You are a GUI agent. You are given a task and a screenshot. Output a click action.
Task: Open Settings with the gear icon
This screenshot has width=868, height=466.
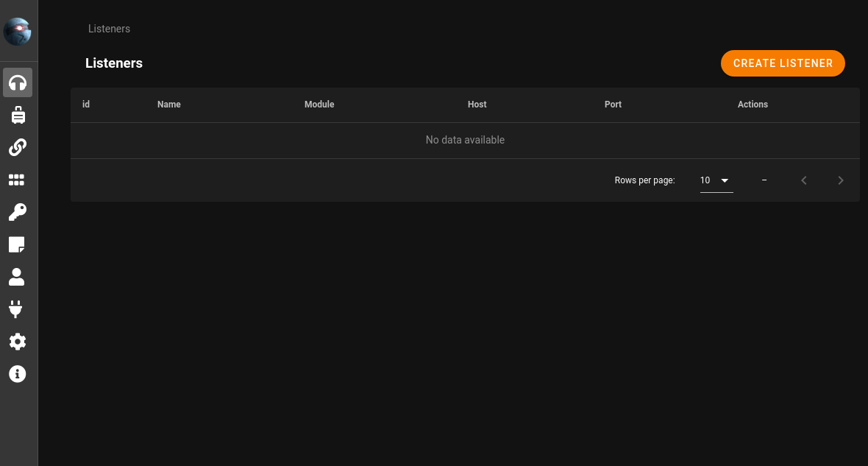tap(18, 342)
